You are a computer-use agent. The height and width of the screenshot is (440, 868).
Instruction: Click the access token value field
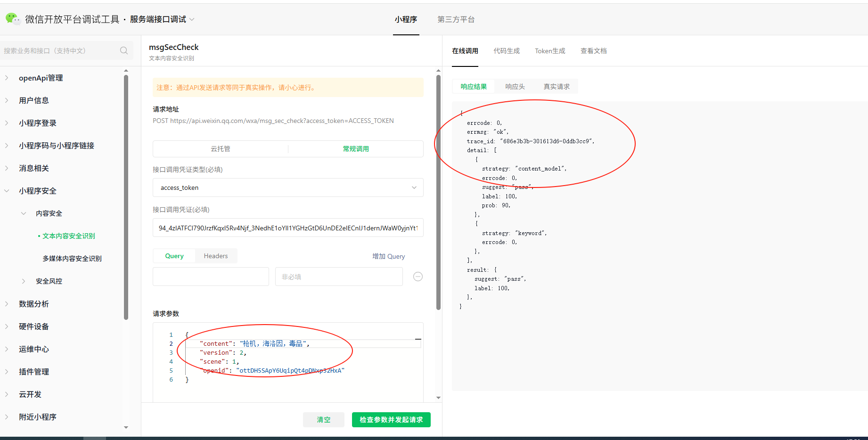(288, 228)
